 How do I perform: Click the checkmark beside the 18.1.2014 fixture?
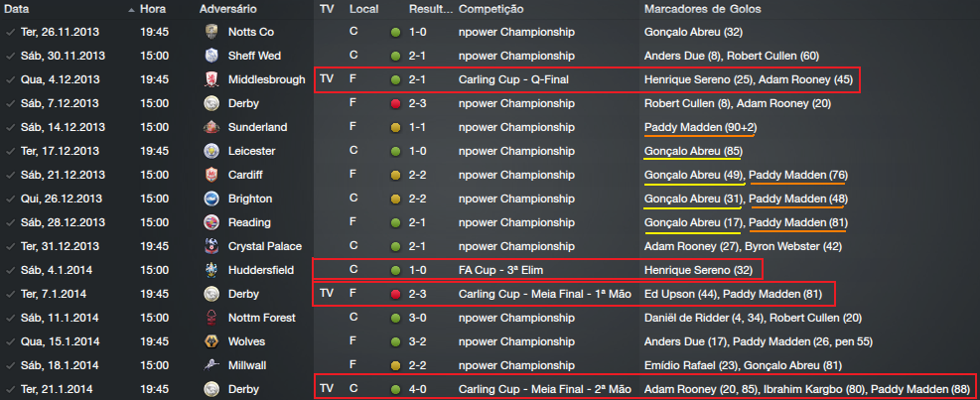click(10, 365)
